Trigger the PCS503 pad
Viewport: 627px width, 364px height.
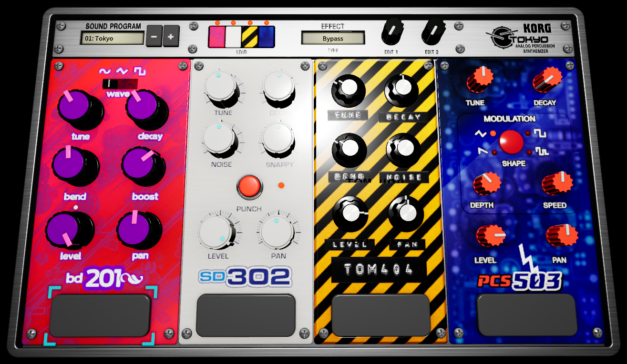click(x=527, y=315)
